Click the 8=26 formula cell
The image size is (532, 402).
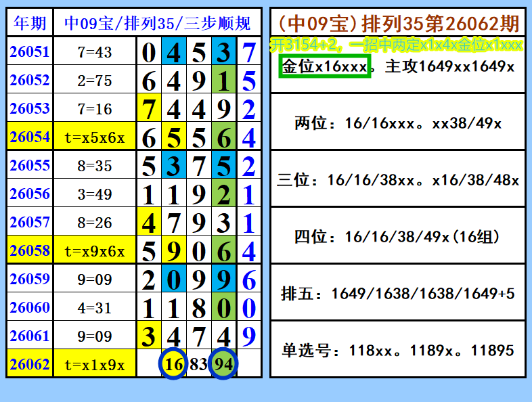pos(95,223)
